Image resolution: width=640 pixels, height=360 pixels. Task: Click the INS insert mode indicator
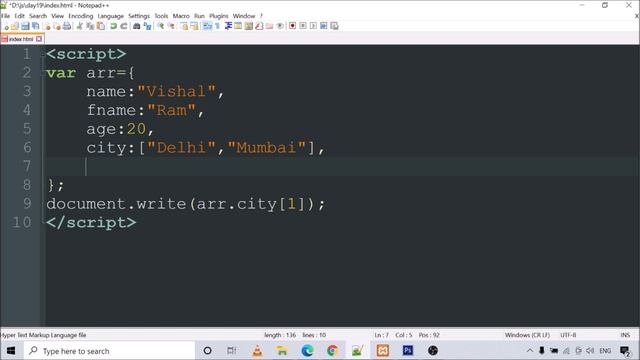coord(625,335)
